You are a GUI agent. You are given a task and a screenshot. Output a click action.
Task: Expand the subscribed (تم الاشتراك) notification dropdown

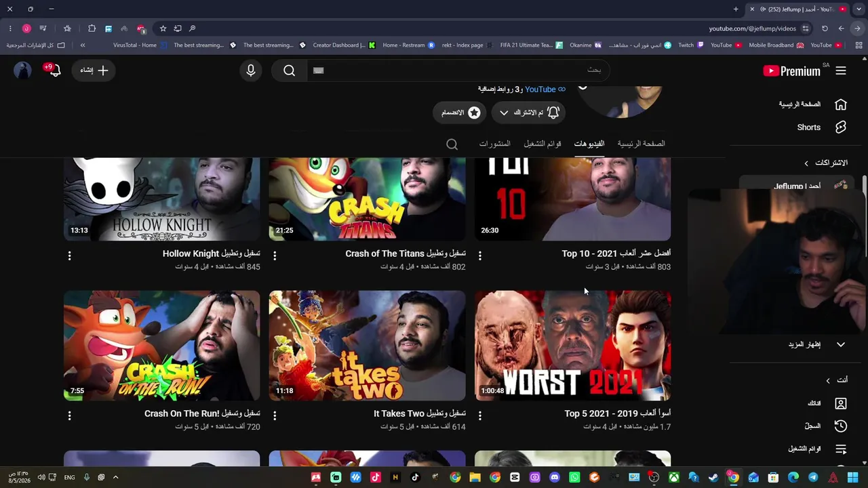(x=528, y=113)
